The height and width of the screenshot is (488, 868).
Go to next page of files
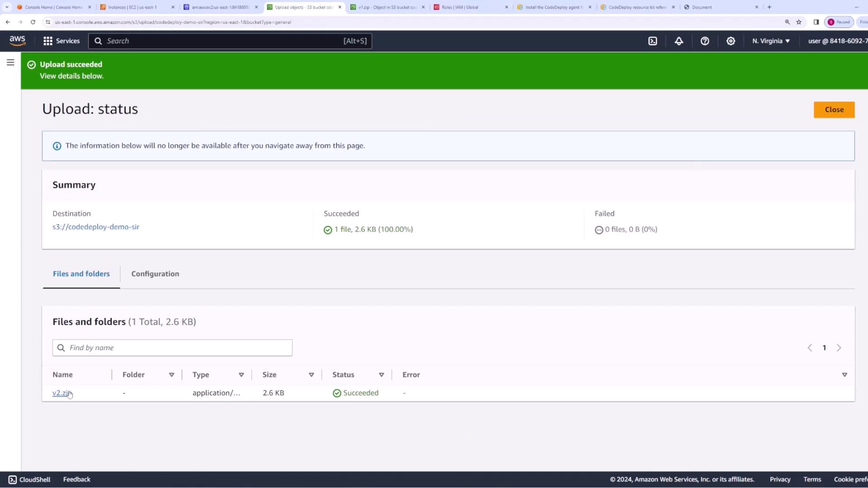(839, 348)
